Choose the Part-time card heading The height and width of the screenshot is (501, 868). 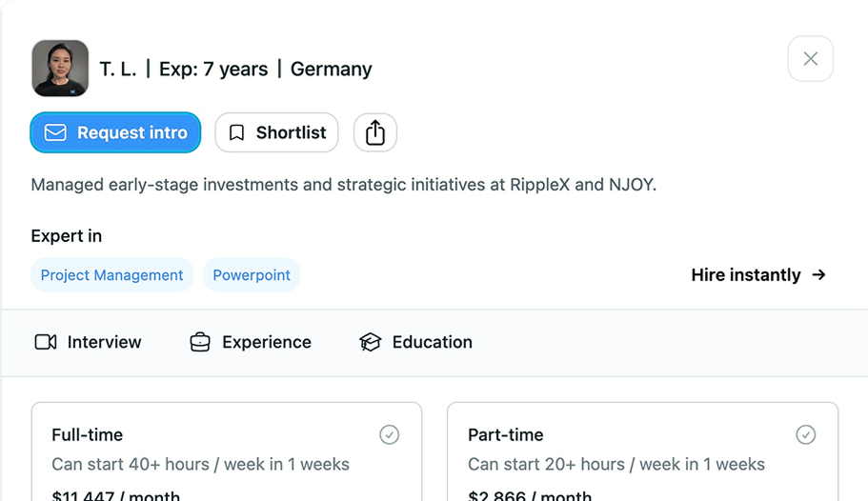[x=506, y=434]
